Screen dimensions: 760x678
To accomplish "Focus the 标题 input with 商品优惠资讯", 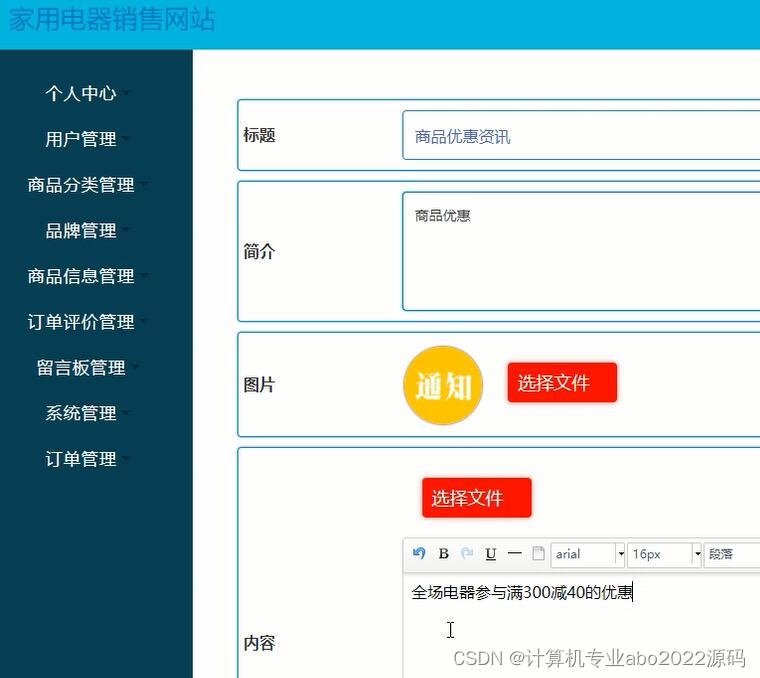I will (x=581, y=135).
